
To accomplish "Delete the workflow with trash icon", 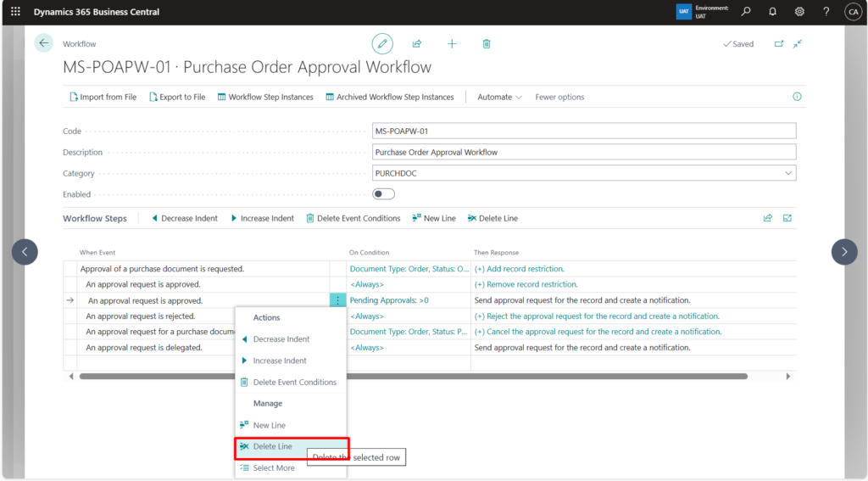I will tap(486, 44).
